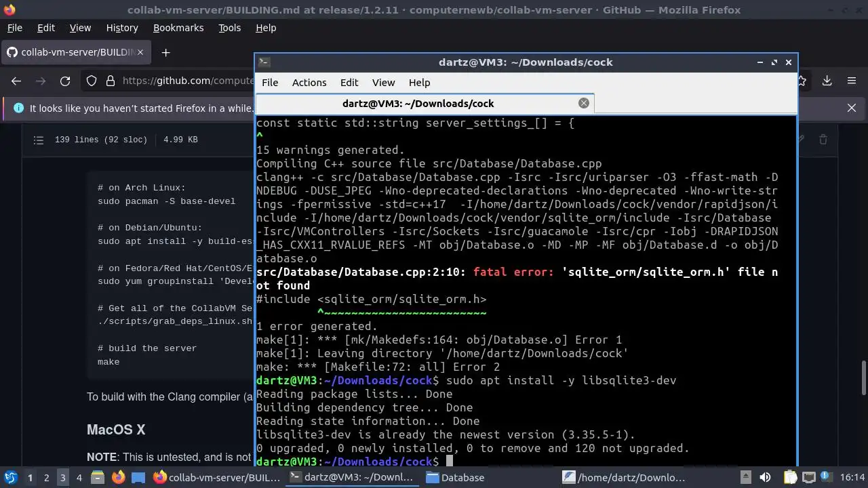
Task: Open a new Firefox tab
Action: point(165,52)
